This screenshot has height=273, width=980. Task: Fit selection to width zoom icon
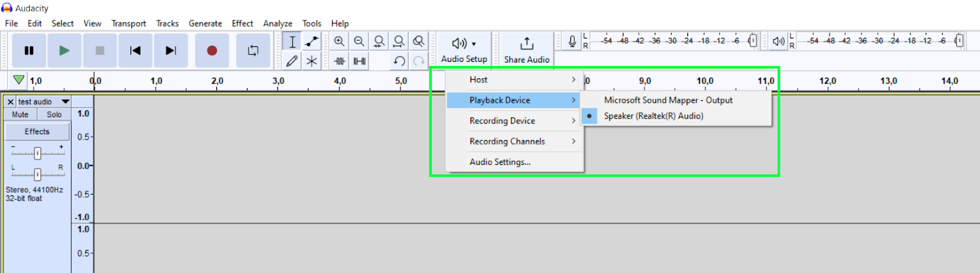coord(379,41)
